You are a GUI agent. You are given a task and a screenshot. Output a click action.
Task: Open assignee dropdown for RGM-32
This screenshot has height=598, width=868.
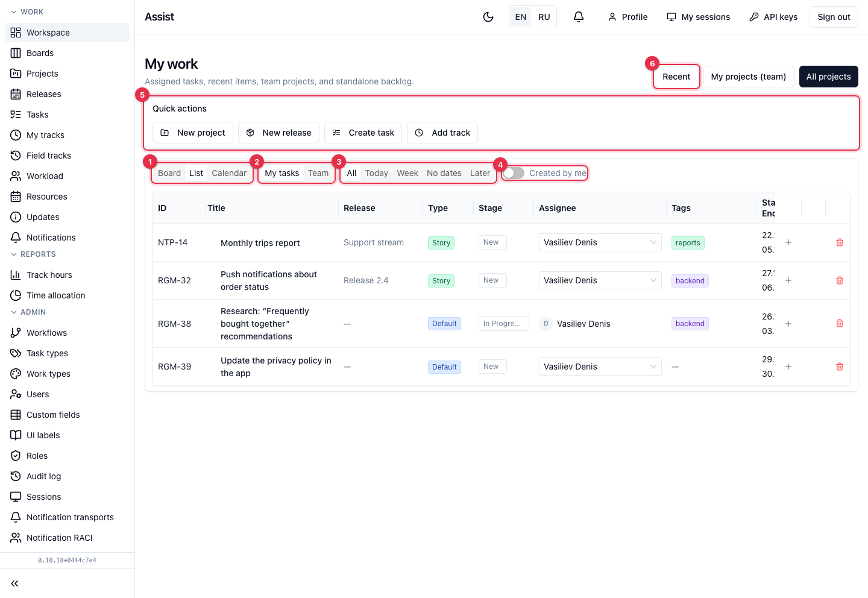tap(600, 280)
